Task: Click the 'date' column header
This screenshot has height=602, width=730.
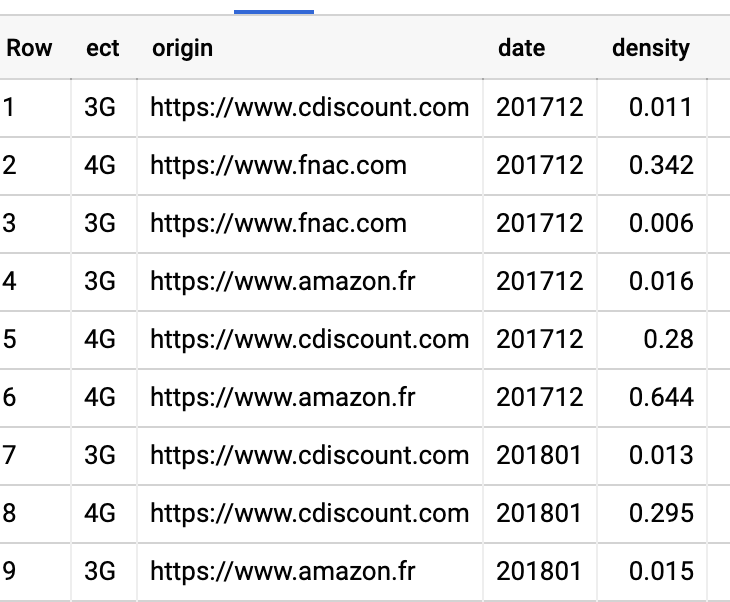Action: 521,48
